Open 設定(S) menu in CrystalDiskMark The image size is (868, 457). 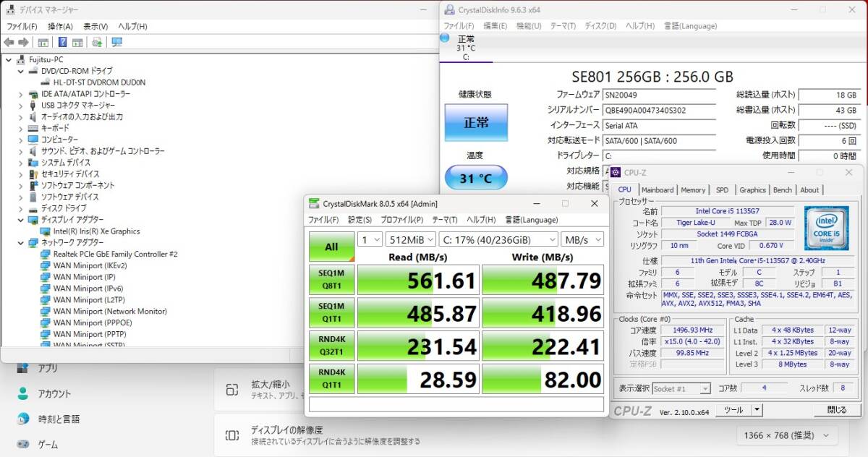click(359, 220)
